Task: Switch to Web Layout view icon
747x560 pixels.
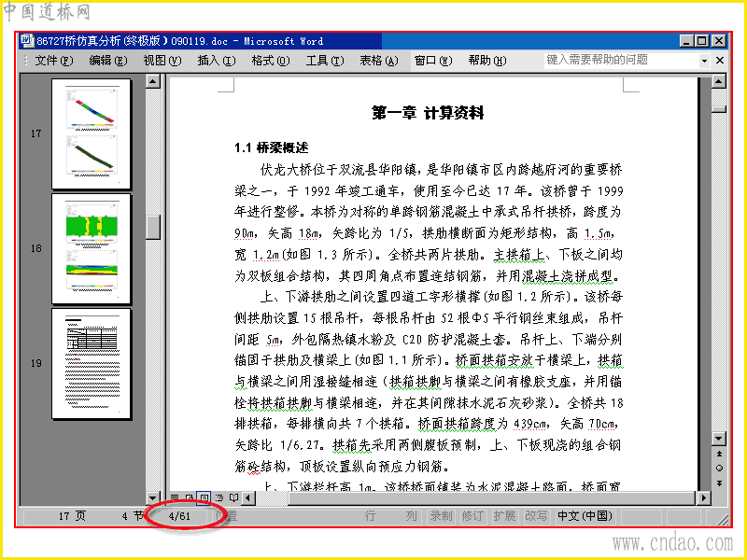Action: tap(190, 498)
